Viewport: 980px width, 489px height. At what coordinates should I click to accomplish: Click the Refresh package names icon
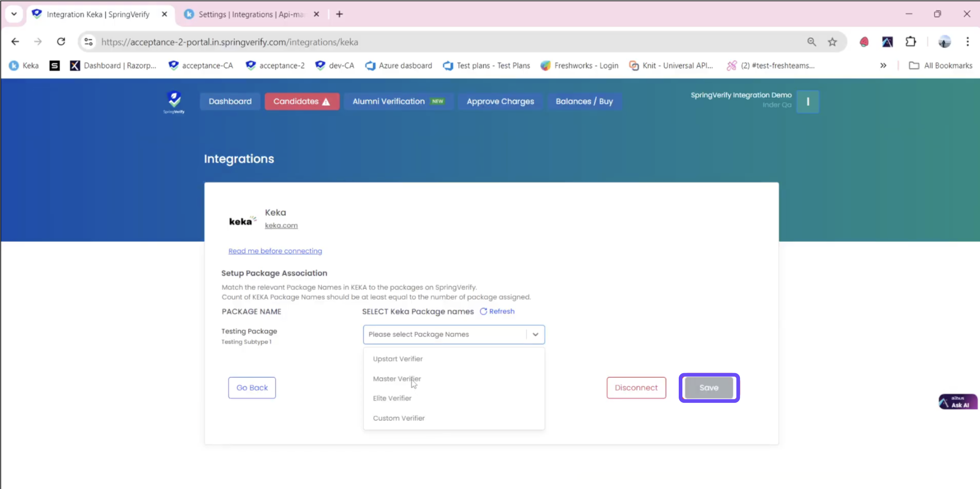(483, 312)
